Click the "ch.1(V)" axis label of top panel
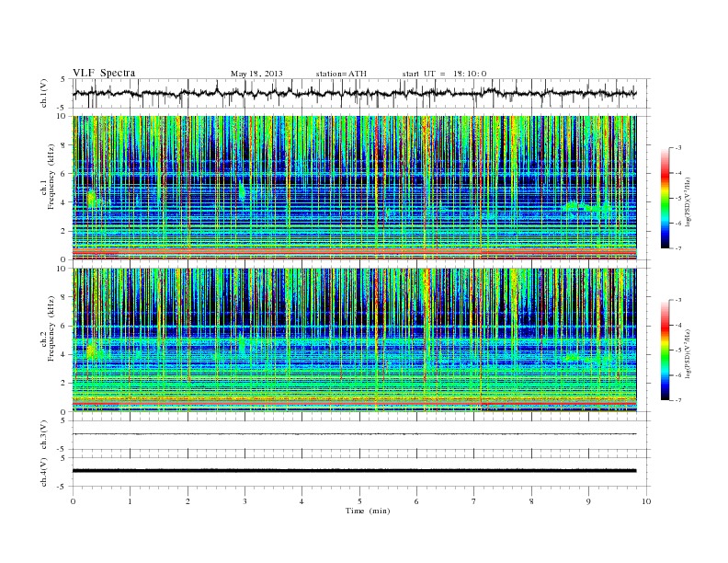Viewport: 728px width, 563px height. [44, 93]
